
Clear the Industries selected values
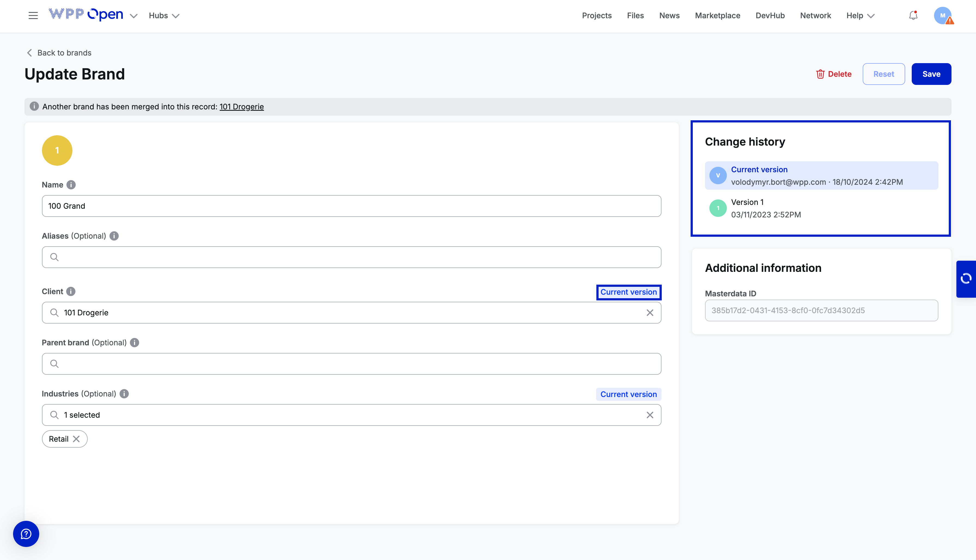[650, 415]
